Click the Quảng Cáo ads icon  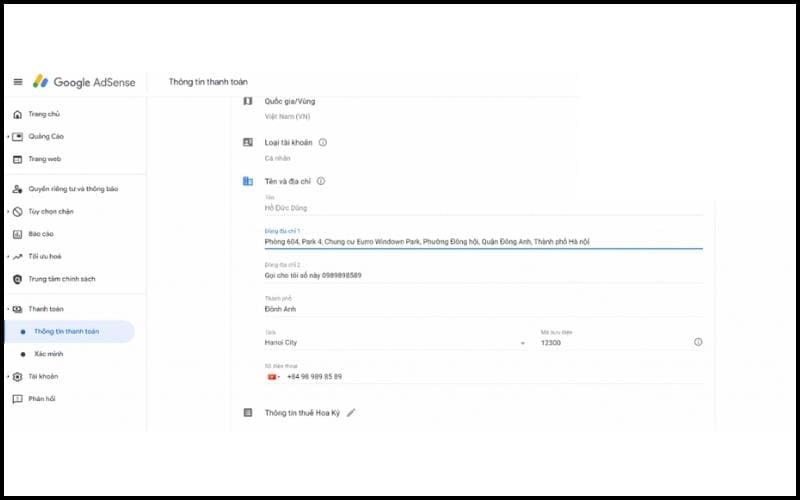17,137
